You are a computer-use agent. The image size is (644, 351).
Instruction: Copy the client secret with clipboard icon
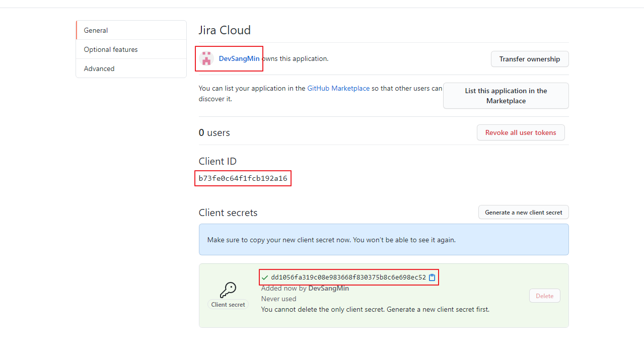pos(432,277)
